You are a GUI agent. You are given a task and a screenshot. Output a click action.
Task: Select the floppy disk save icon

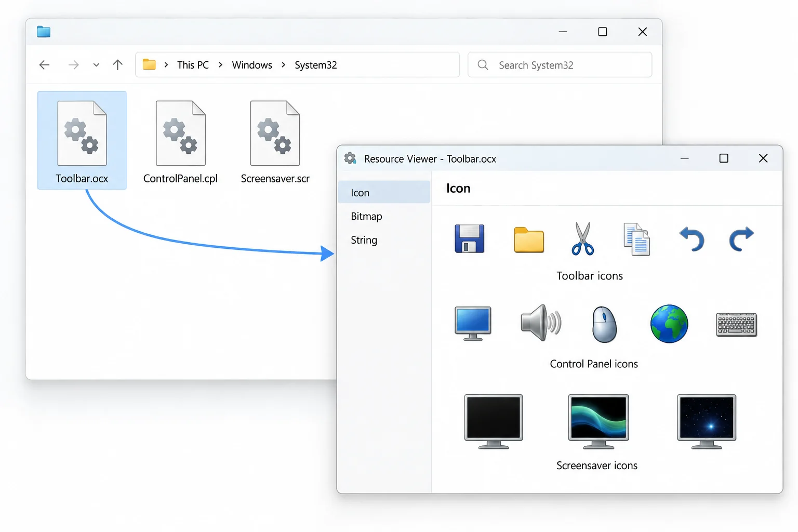470,239
